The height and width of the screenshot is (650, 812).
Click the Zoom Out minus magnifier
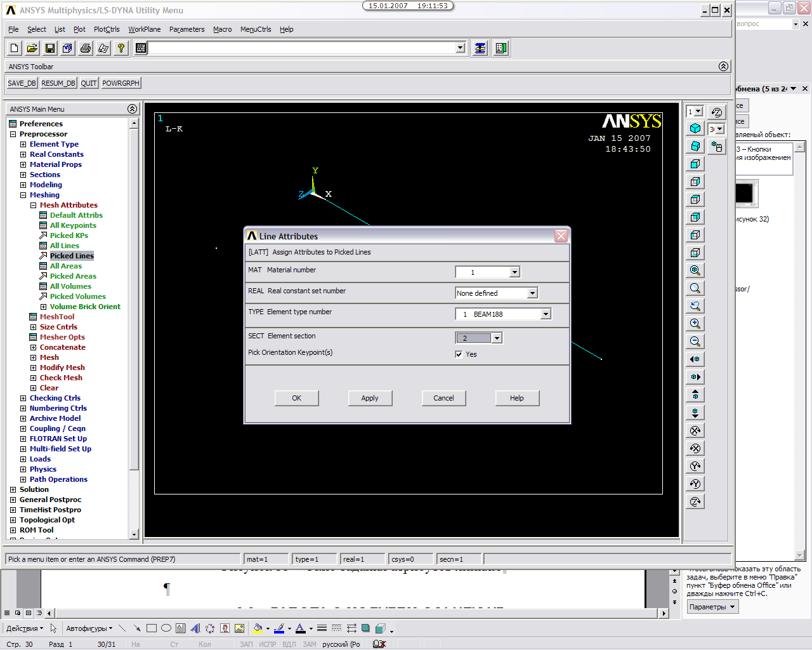695,342
